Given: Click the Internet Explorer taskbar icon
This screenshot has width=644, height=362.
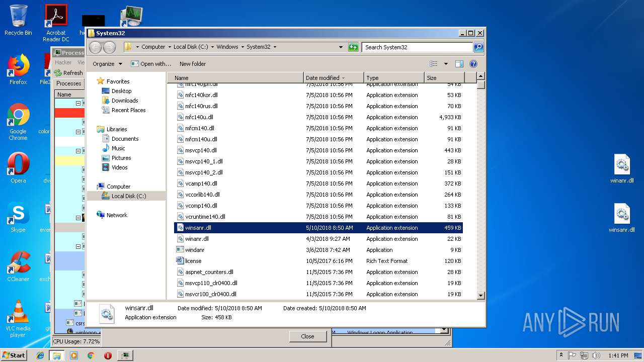Looking at the screenshot, I should (x=41, y=355).
